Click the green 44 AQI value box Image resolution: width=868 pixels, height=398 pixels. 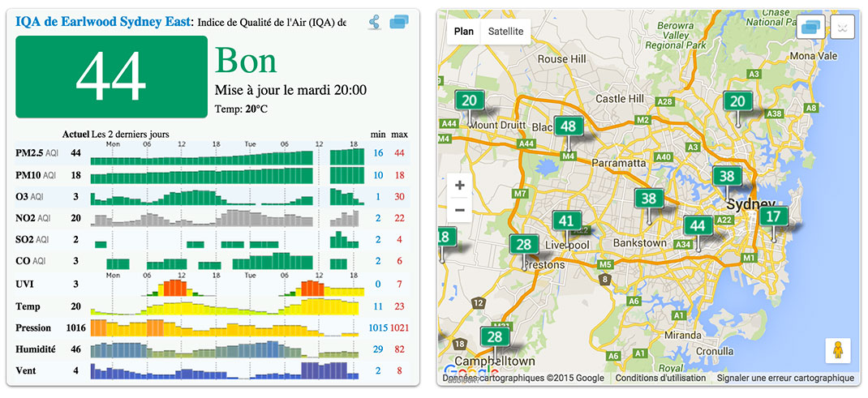pos(111,78)
